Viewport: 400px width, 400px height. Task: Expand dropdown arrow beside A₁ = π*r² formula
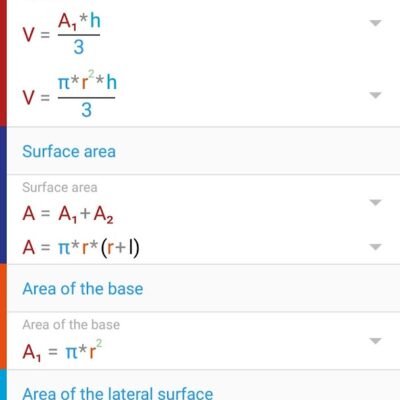coord(375,341)
